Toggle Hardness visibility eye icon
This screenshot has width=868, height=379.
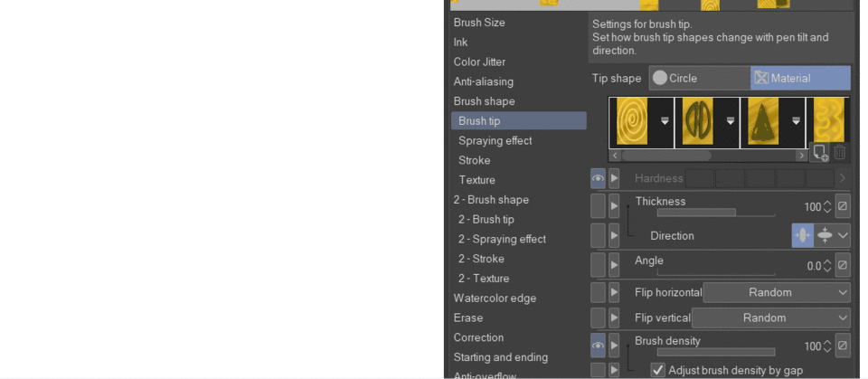click(598, 178)
